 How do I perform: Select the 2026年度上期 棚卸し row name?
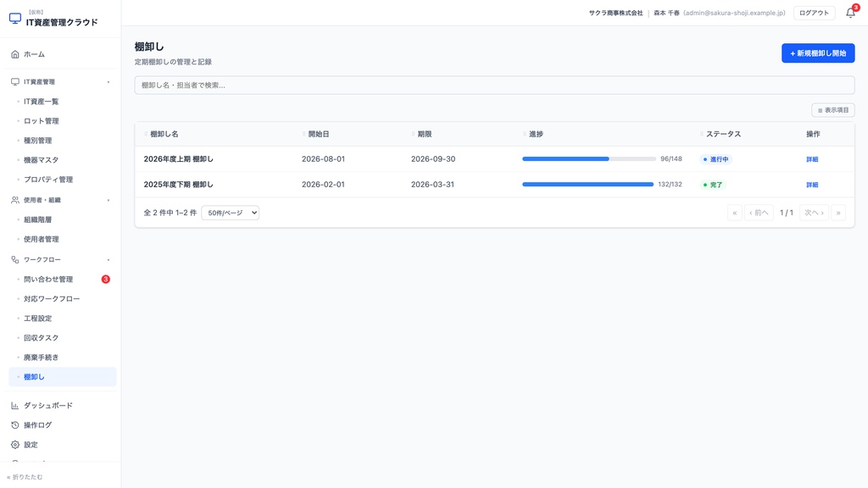(178, 158)
